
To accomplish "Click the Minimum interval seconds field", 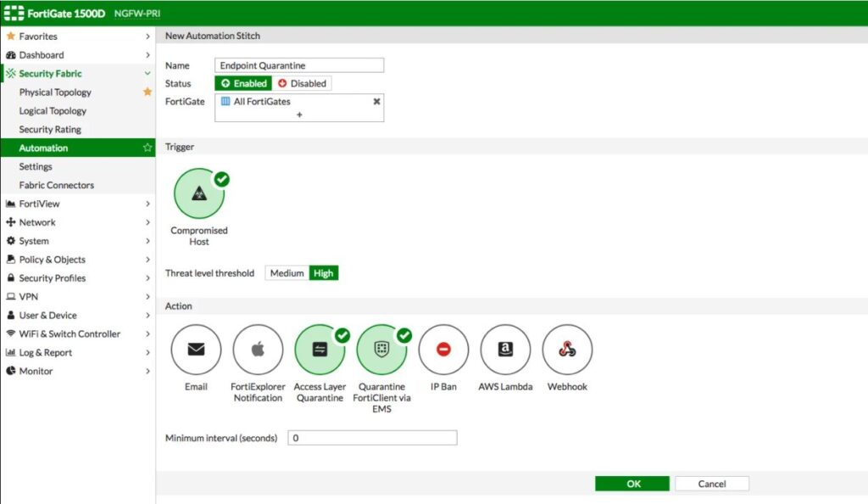I will (x=372, y=438).
